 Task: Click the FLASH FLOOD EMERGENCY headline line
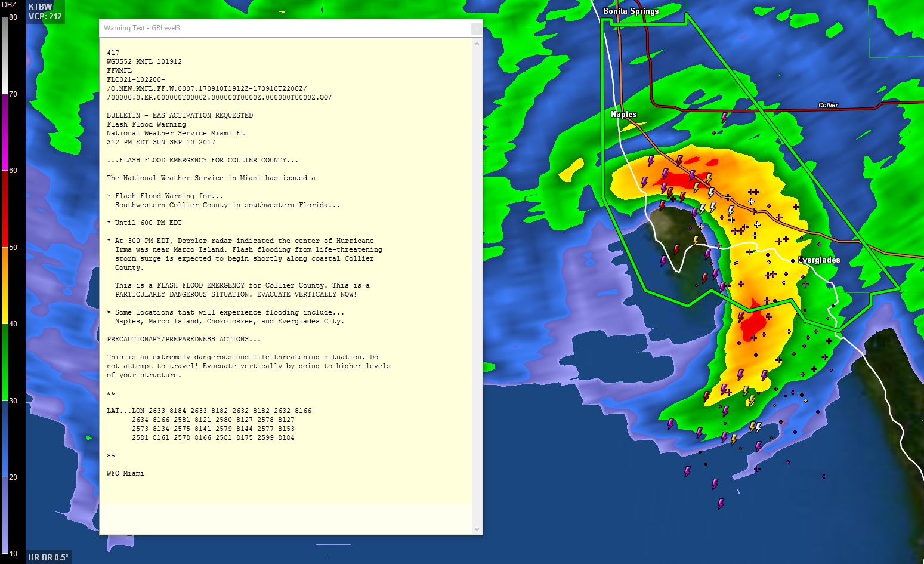202,160
